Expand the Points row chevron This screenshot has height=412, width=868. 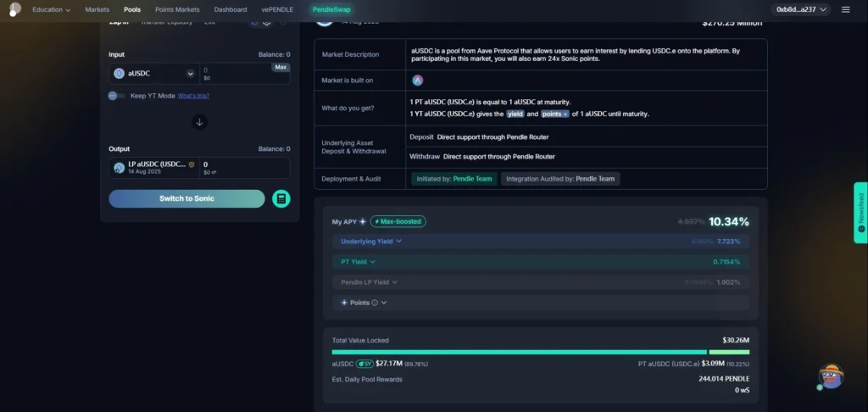pos(384,303)
